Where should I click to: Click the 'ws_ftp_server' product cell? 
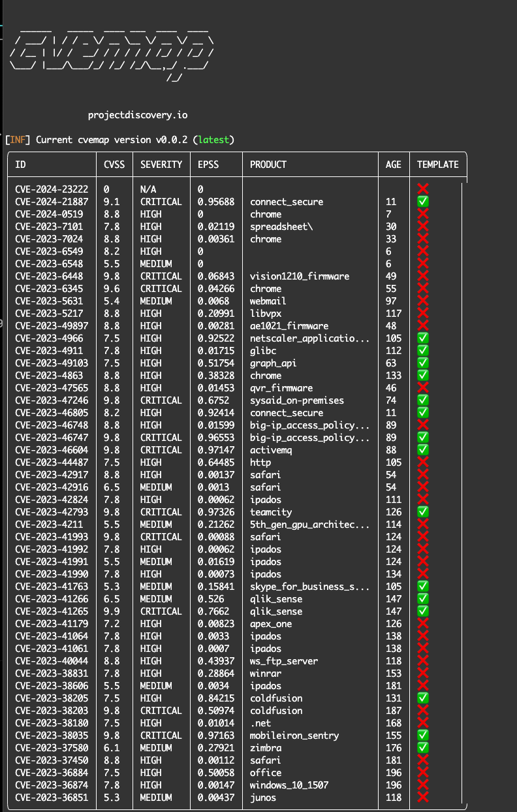coord(284,661)
